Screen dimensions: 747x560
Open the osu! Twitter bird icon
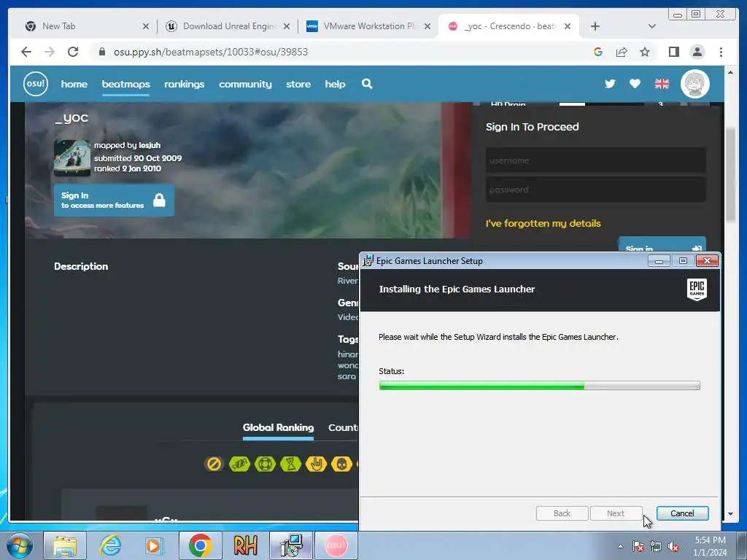click(610, 84)
